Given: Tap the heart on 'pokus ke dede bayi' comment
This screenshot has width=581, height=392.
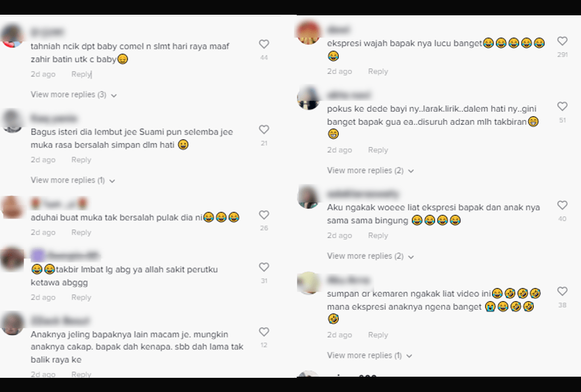Looking at the screenshot, I should tap(562, 107).
